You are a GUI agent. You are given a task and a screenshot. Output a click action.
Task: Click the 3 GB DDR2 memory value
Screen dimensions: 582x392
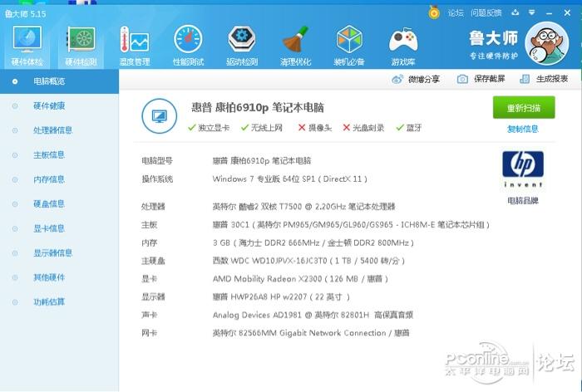coord(313,243)
